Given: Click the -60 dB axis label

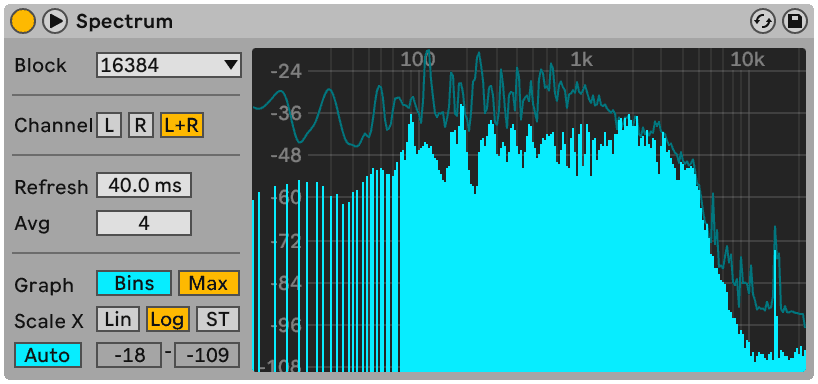Looking at the screenshot, I should coord(286,198).
